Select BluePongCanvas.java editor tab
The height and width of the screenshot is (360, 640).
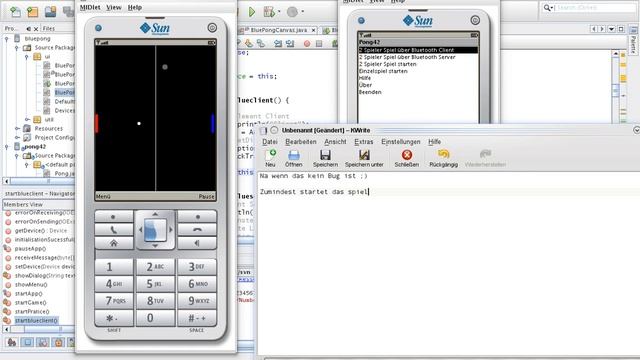point(279,30)
